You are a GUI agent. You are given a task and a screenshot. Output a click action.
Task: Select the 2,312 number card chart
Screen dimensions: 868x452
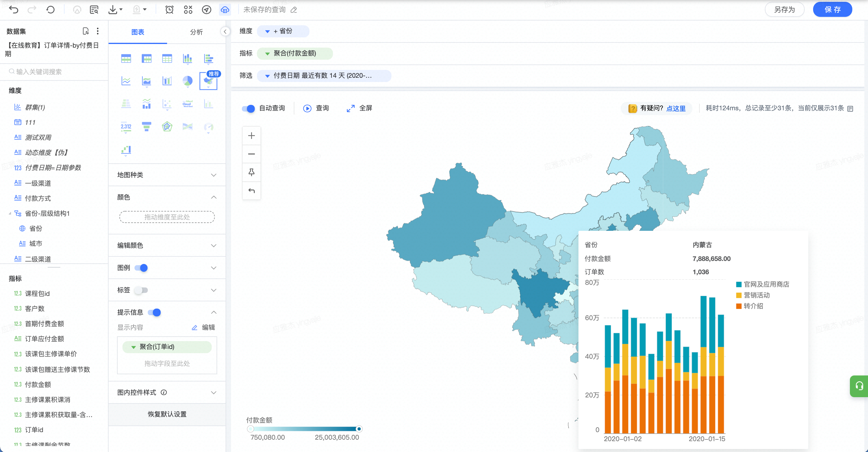tap(126, 127)
